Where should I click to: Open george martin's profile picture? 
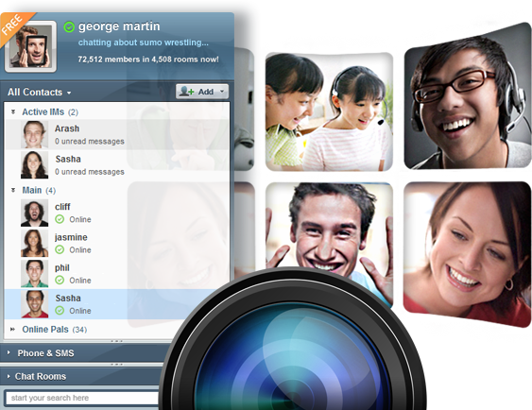(30, 46)
